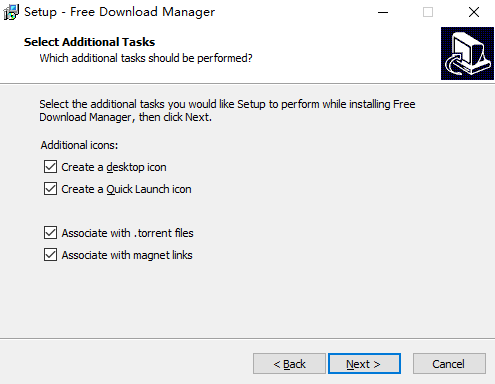Screen dimensions: 495x384
Task: Click the computer wizard image in header
Action: [x=467, y=53]
